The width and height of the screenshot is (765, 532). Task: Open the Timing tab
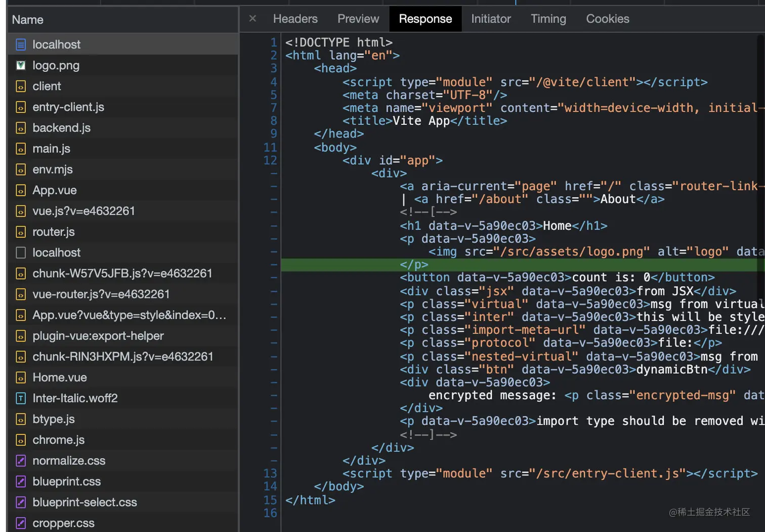(x=548, y=19)
